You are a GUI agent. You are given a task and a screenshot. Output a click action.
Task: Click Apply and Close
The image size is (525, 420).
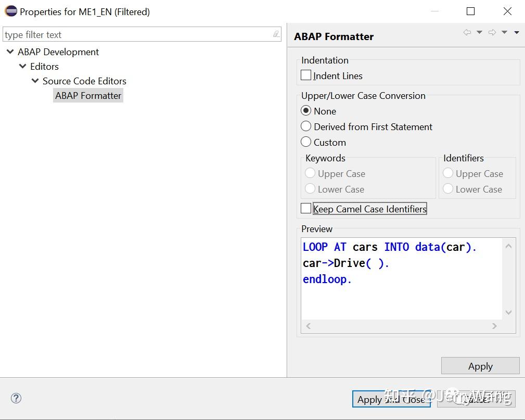tap(391, 399)
